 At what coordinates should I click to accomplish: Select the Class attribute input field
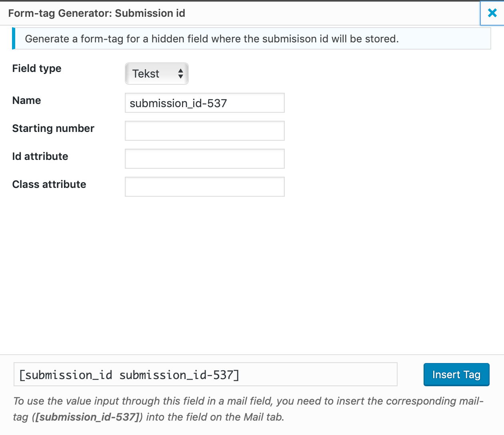click(x=205, y=187)
